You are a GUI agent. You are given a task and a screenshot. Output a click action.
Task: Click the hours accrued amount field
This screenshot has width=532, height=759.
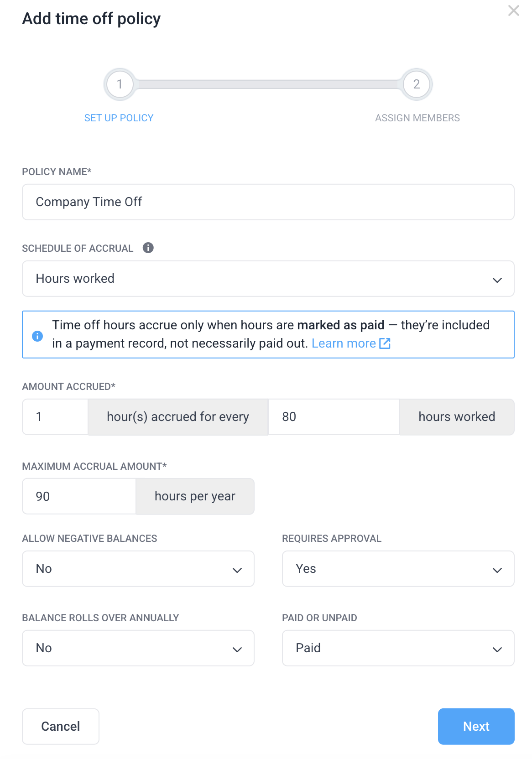tap(55, 417)
